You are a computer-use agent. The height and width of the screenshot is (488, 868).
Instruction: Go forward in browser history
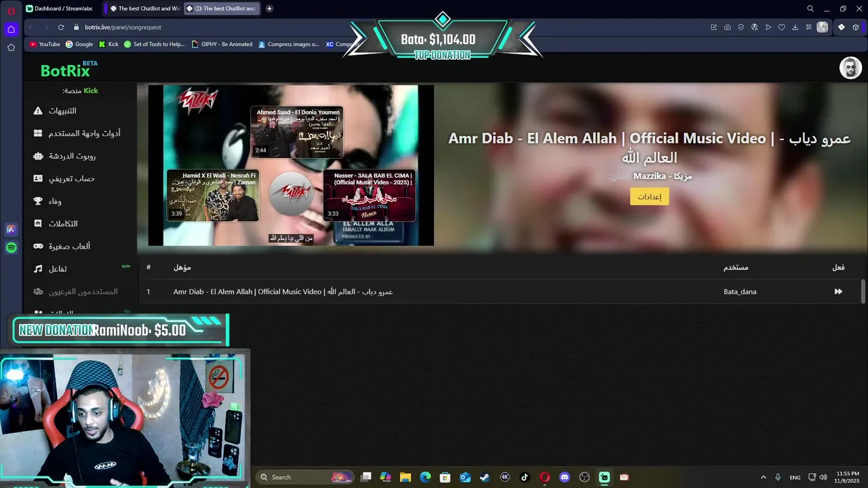[46, 27]
